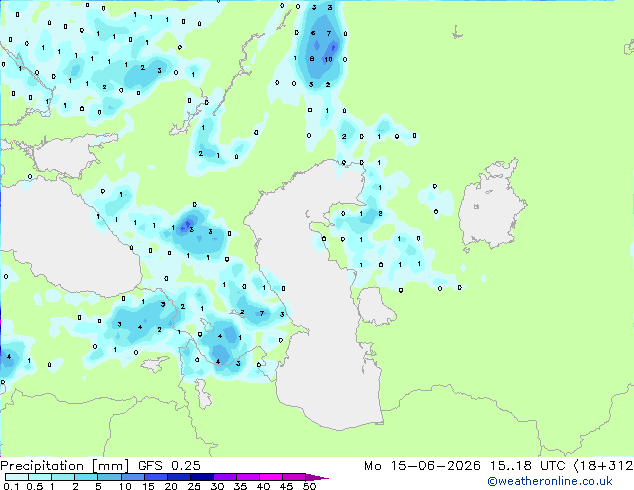Select the 1–2 mm legend swatch
634x490 pixels.
click(x=63, y=477)
